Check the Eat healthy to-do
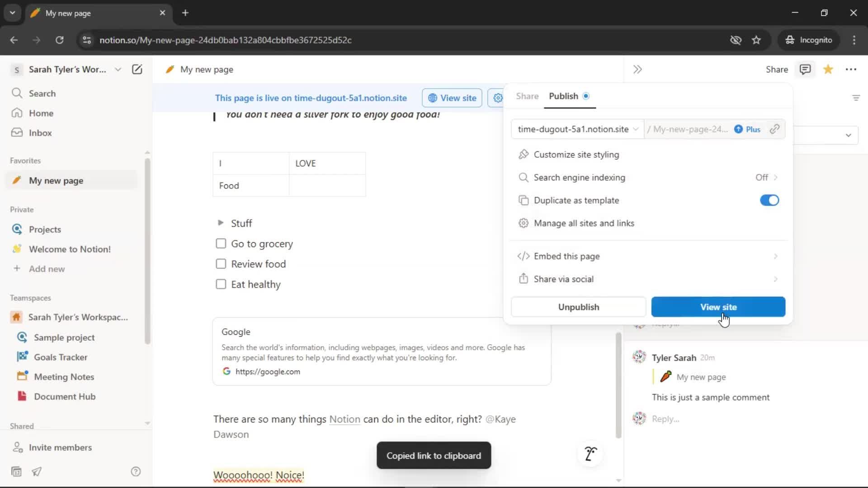Image resolution: width=868 pixels, height=488 pixels. (221, 284)
